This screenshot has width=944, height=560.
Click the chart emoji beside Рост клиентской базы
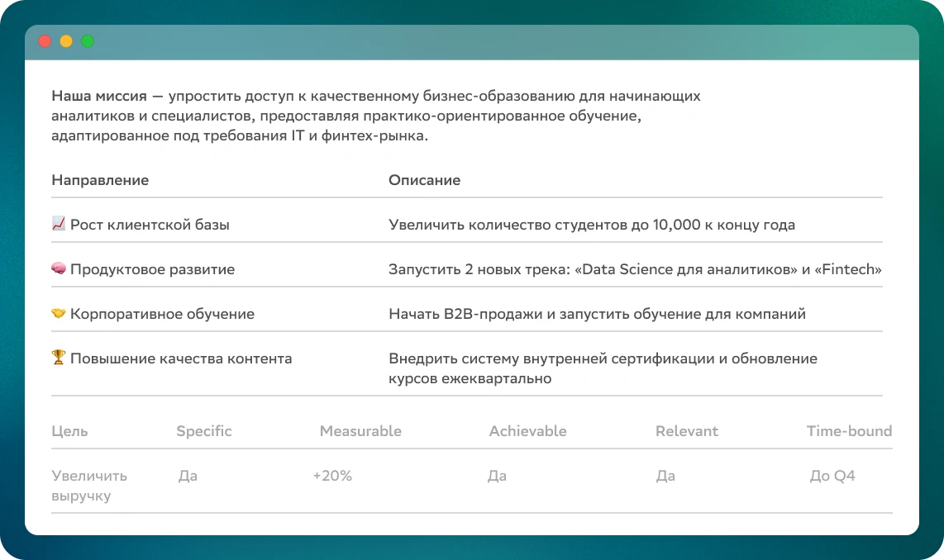(58, 225)
